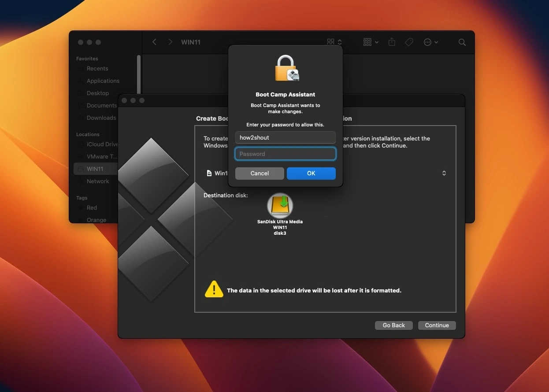Click the Favorites sidebar heading
549x392 pixels.
(87, 59)
